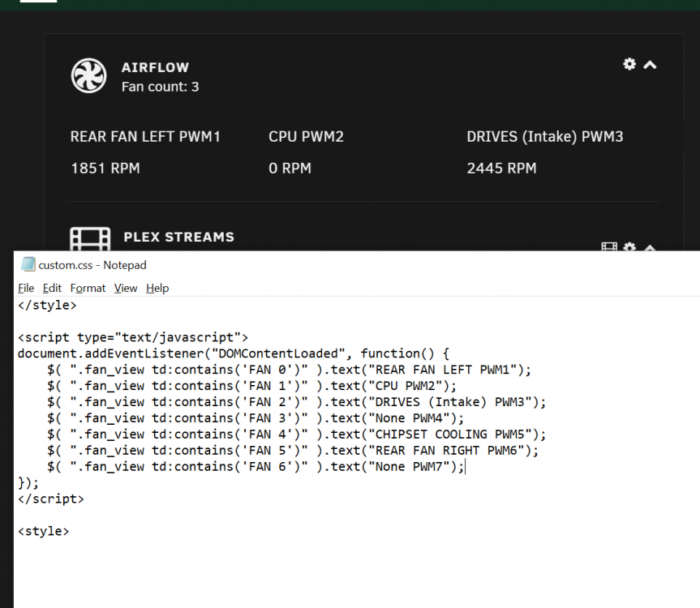700x608 pixels.
Task: Click the 2445 RPM value
Action: (x=502, y=168)
